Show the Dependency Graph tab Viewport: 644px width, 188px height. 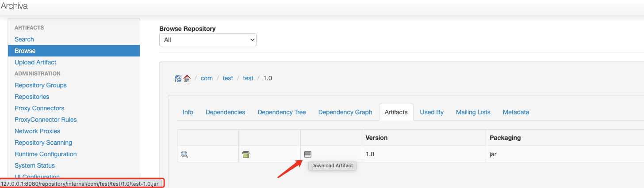[x=345, y=112]
